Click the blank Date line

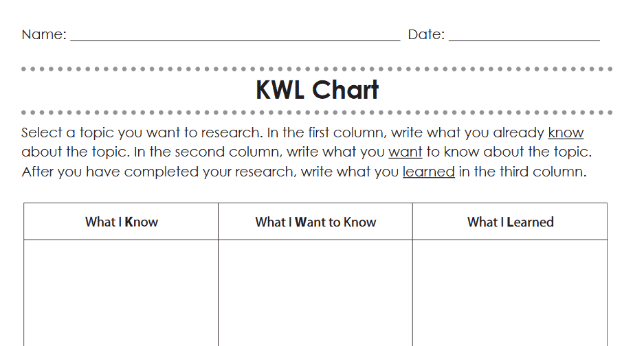point(524,36)
